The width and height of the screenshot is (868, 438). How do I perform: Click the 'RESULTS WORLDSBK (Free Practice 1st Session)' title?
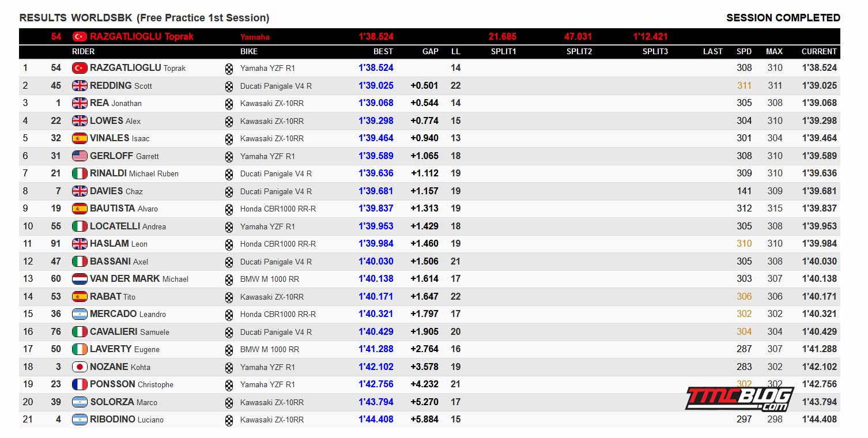[144, 18]
